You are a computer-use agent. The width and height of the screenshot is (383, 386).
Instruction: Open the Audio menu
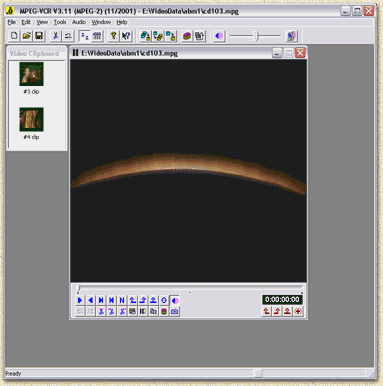pos(79,22)
